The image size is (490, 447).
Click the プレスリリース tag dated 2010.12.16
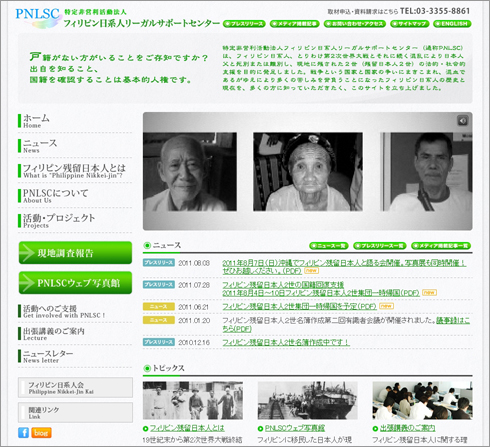click(x=159, y=342)
